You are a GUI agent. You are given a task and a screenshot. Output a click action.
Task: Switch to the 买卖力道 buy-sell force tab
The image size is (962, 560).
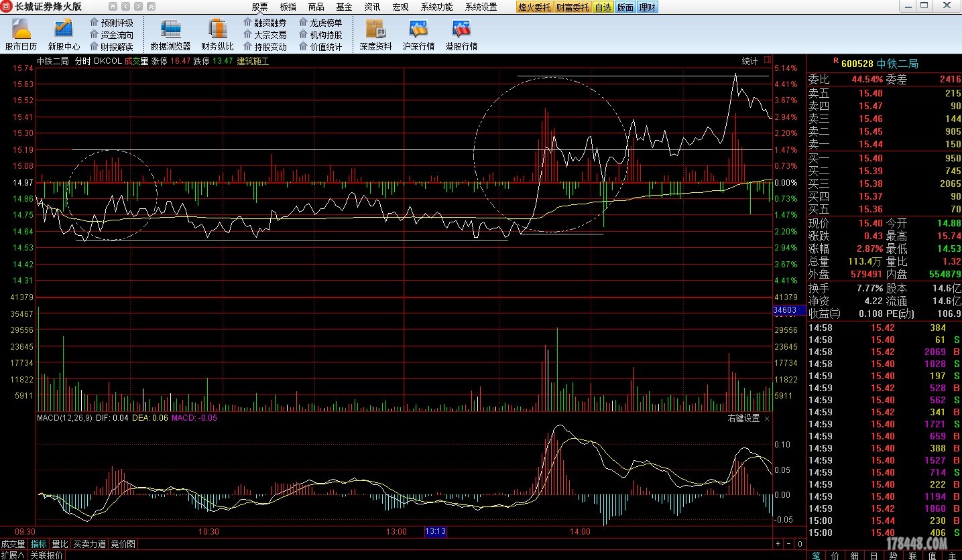tap(90, 544)
